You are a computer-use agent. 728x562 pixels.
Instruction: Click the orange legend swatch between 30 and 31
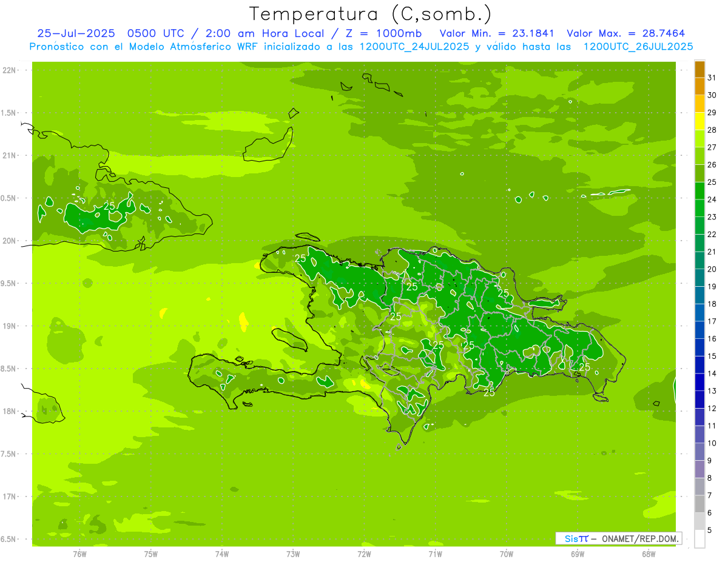click(x=699, y=86)
